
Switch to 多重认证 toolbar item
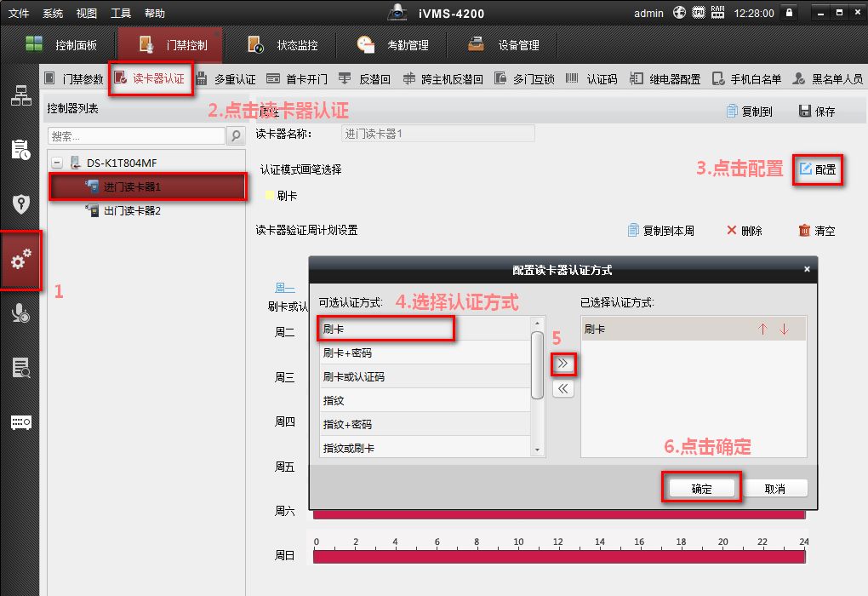tap(234, 79)
